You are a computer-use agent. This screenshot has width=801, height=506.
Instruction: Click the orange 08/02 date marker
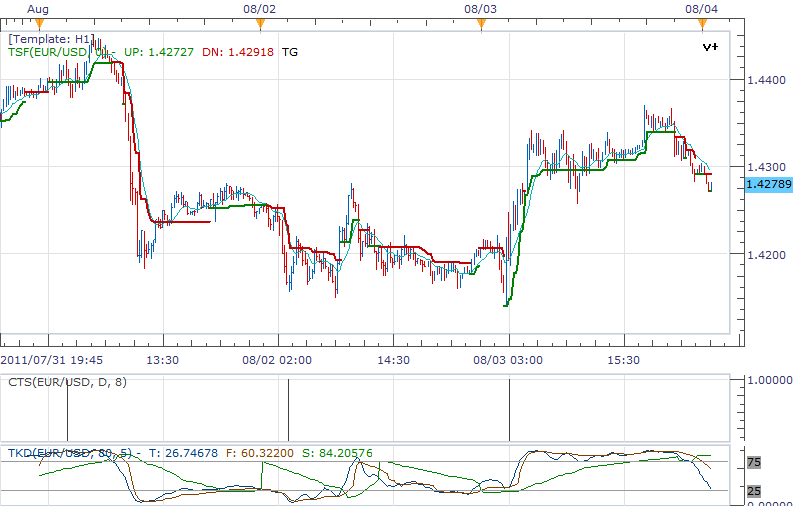261,24
